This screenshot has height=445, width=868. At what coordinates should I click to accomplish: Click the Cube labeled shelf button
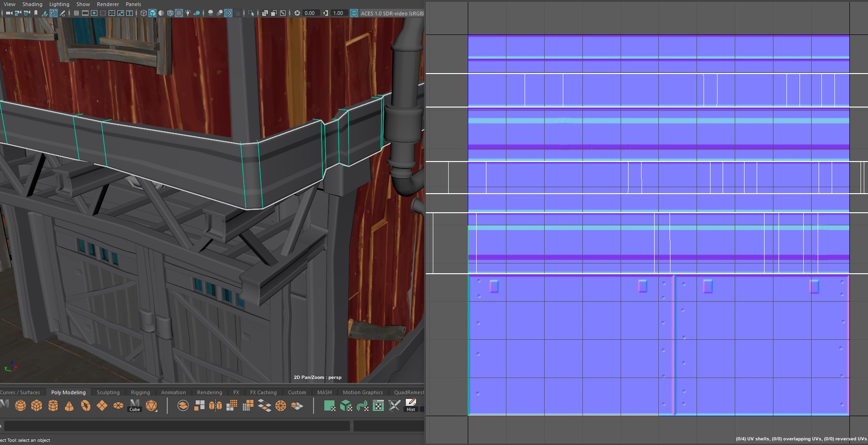point(135,405)
